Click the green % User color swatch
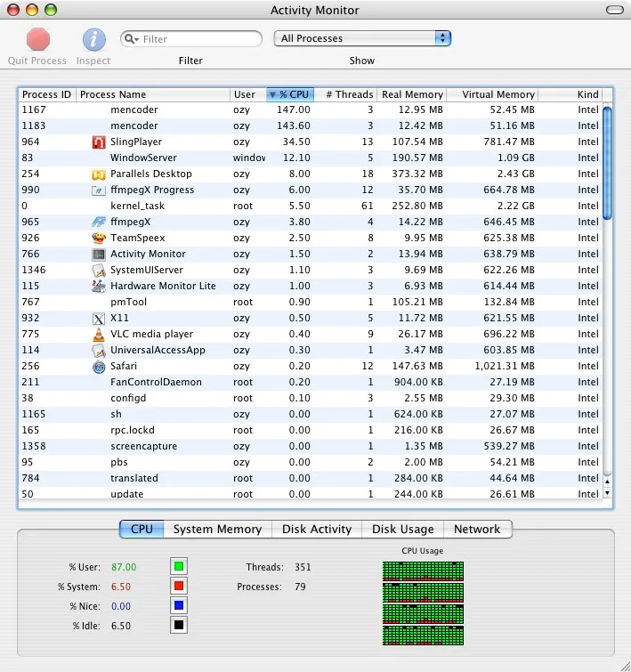The height and width of the screenshot is (672, 631). point(179,567)
